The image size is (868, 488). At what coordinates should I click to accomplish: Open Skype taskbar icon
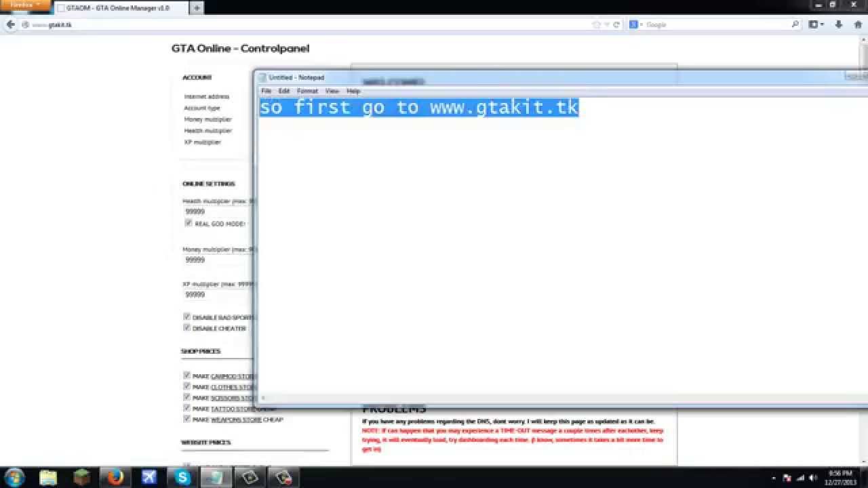182,477
